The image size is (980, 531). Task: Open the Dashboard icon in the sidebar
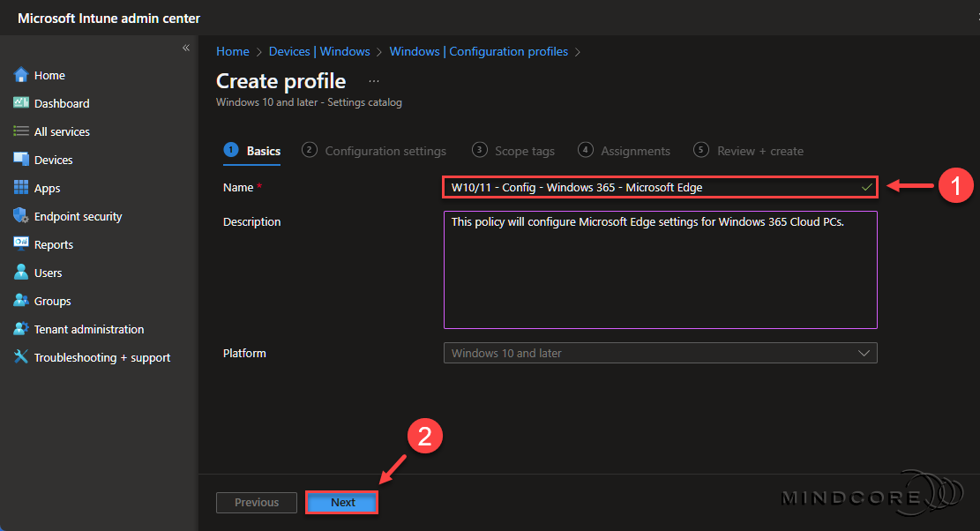[21, 103]
